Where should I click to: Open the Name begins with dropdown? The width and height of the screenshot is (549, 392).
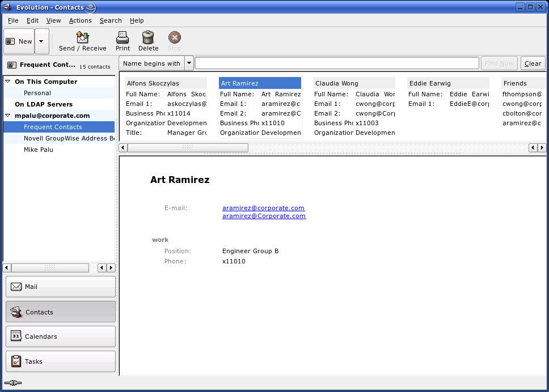pyautogui.click(x=189, y=63)
